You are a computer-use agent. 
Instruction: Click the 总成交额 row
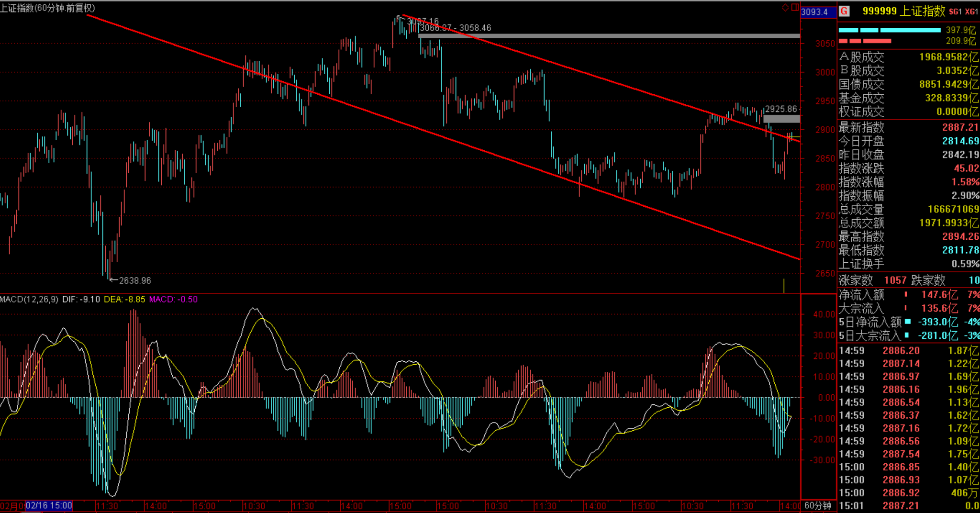(x=909, y=223)
